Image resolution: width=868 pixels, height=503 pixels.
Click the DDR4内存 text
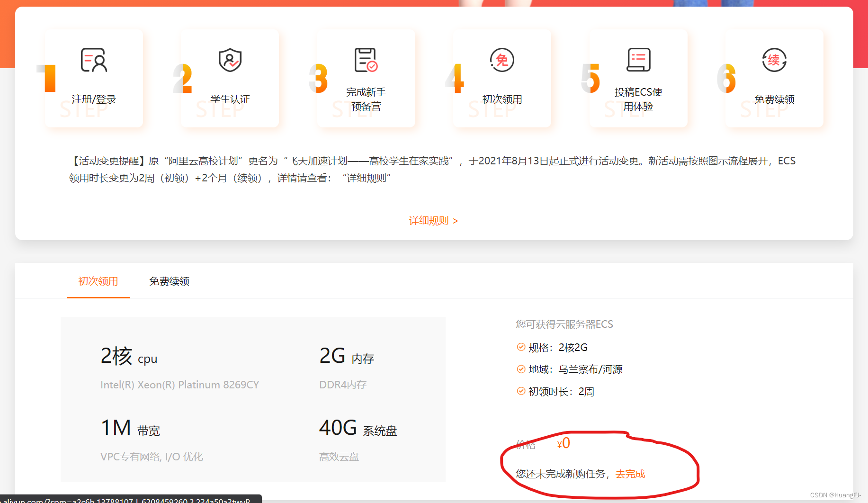pos(343,385)
